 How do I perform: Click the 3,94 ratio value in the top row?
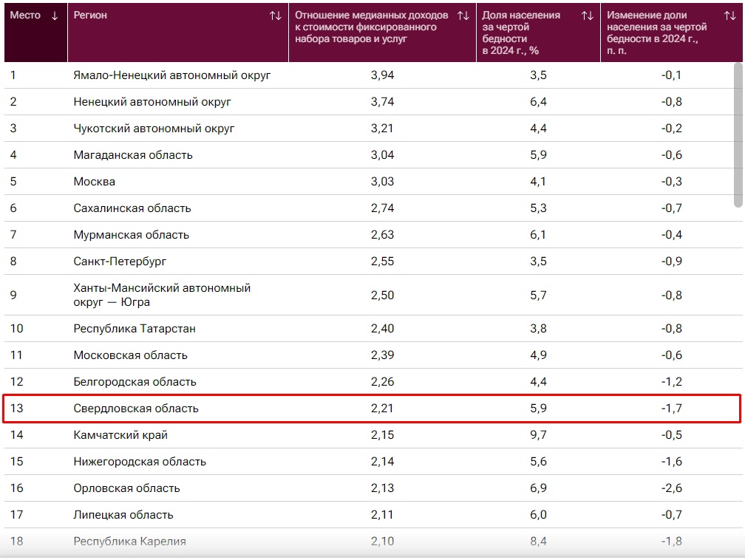tap(382, 75)
